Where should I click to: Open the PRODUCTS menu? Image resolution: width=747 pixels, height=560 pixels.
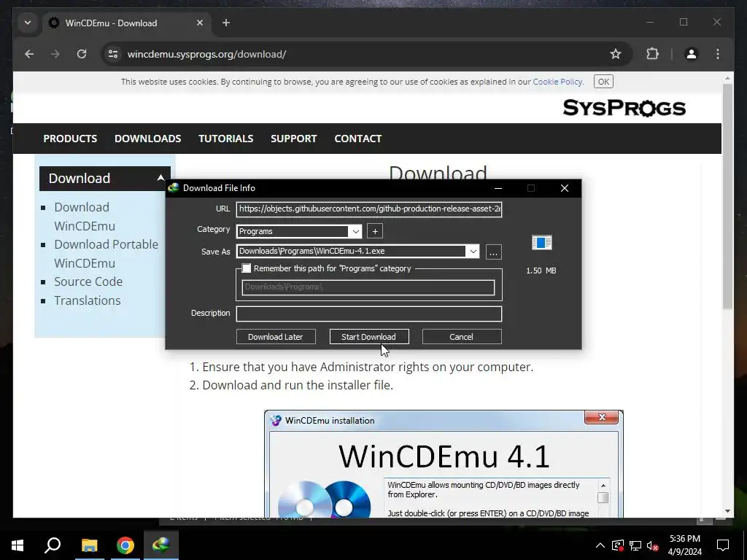tap(70, 139)
